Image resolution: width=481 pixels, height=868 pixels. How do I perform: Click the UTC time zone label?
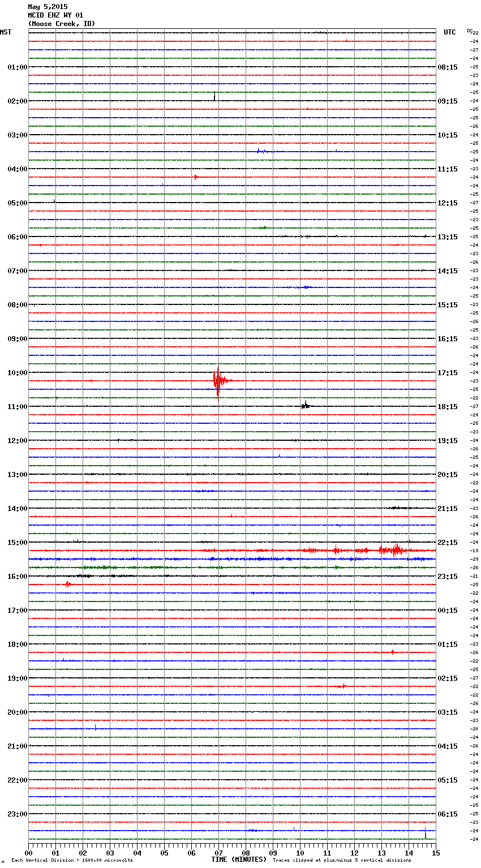pos(449,32)
